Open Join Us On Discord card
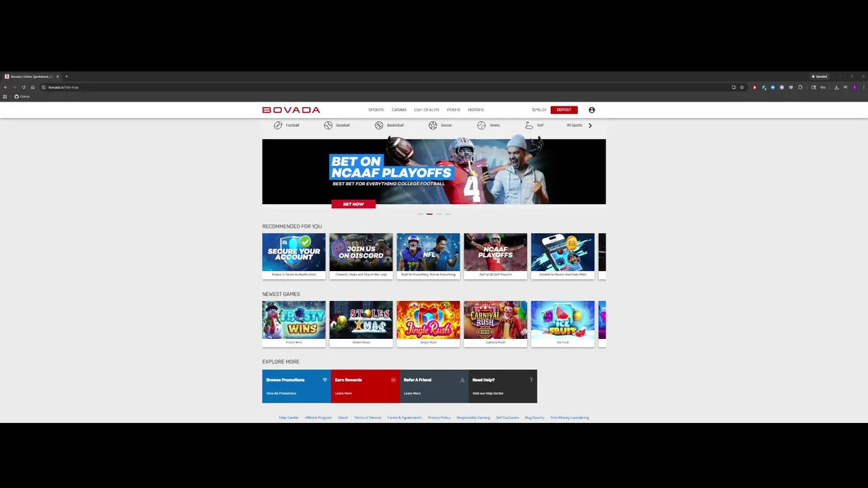The image size is (868, 488). coord(361,256)
